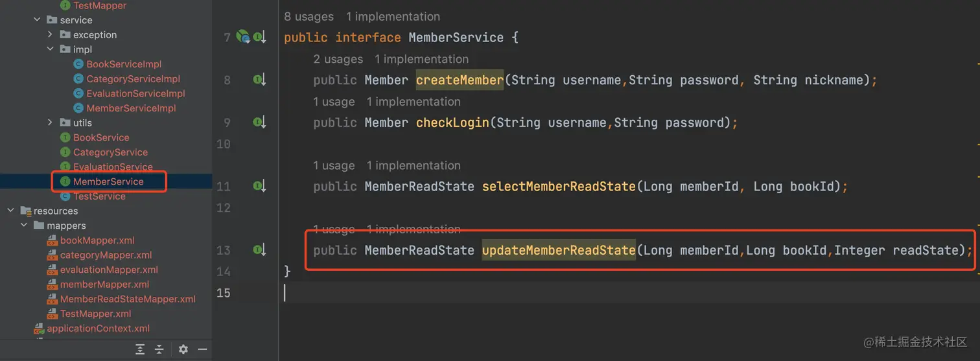The height and width of the screenshot is (361, 980).
Task: Hide the project tool window
Action: [202, 349]
